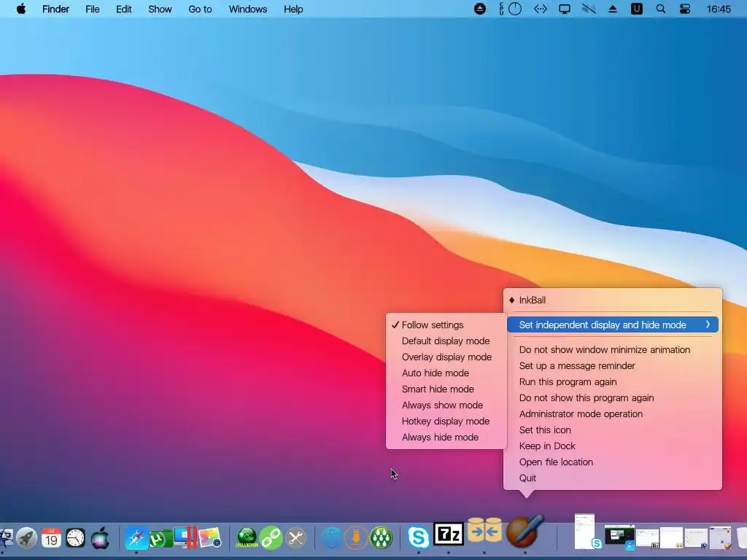Click the 16:45 clock in menu bar
747x560 pixels.
tap(719, 9)
